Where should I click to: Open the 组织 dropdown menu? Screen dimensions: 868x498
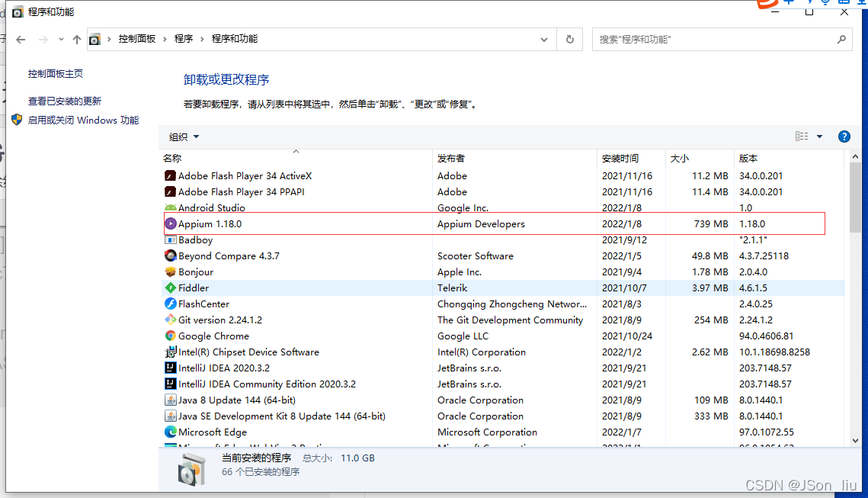[x=184, y=137]
